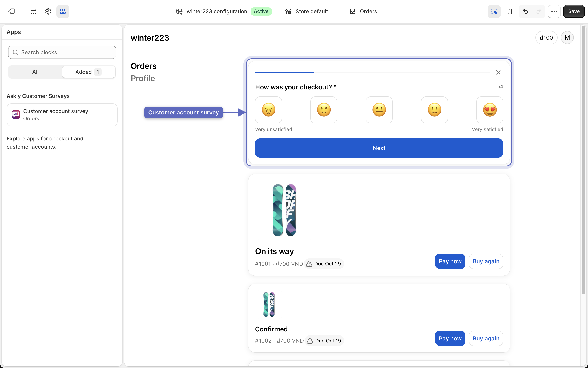The height and width of the screenshot is (368, 588).
Task: Switch to mobile preview icon
Action: pos(510,11)
